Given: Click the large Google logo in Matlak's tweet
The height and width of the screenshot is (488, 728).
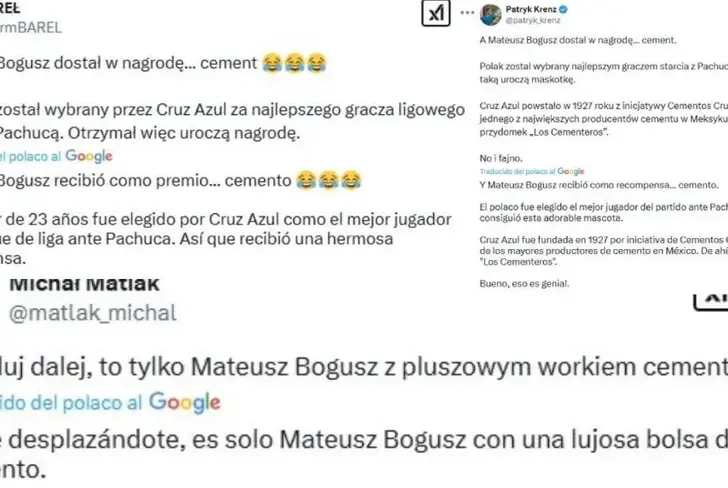Looking at the screenshot, I should point(184,403).
